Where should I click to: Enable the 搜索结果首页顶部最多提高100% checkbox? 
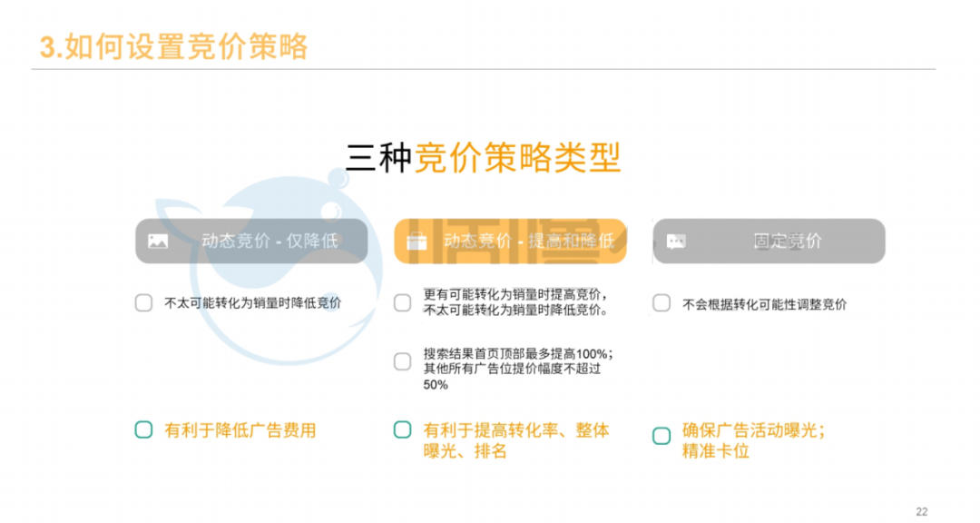pos(402,361)
